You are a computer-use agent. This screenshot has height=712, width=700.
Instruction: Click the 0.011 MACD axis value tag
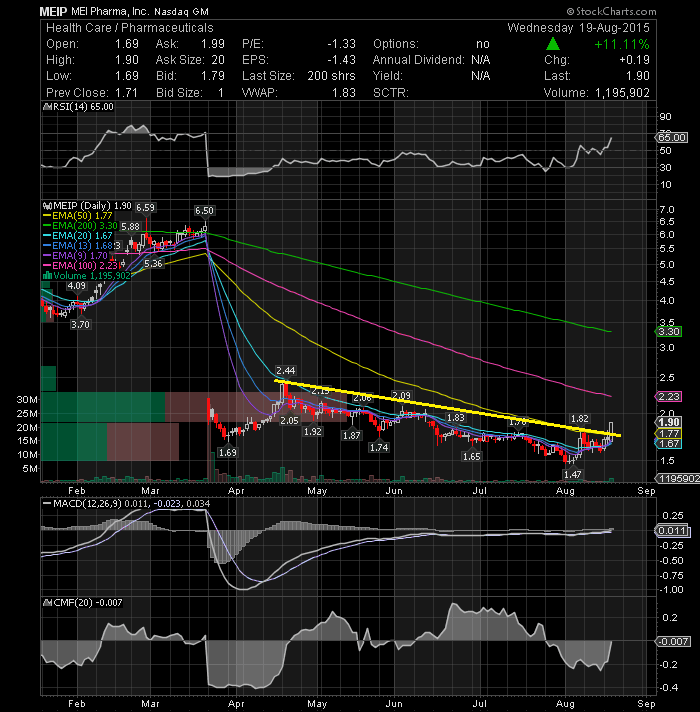[x=672, y=531]
